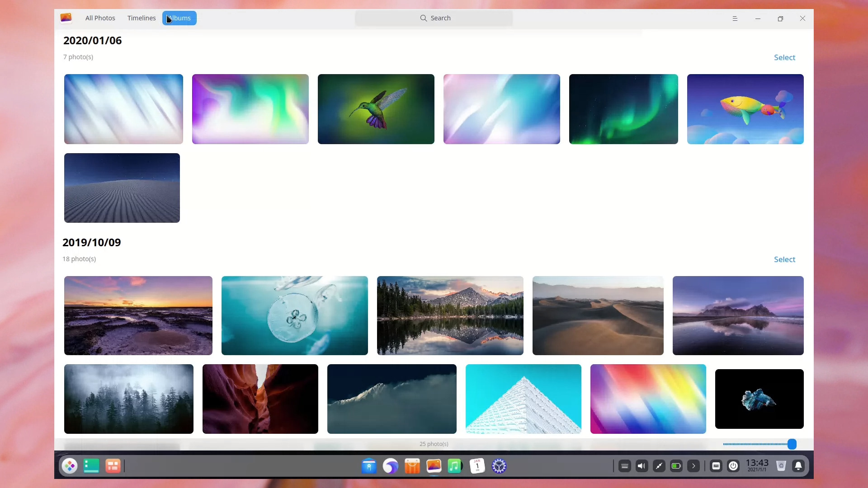Click the search magnifier icon
This screenshot has width=868, height=488.
point(423,18)
